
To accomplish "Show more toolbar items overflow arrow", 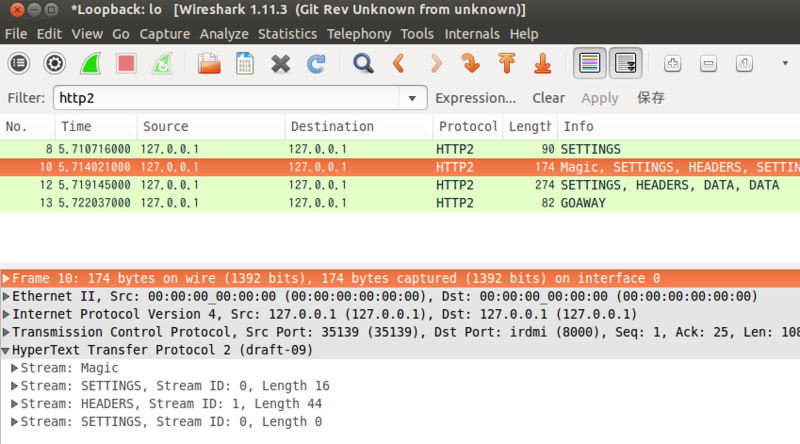I will click(785, 64).
